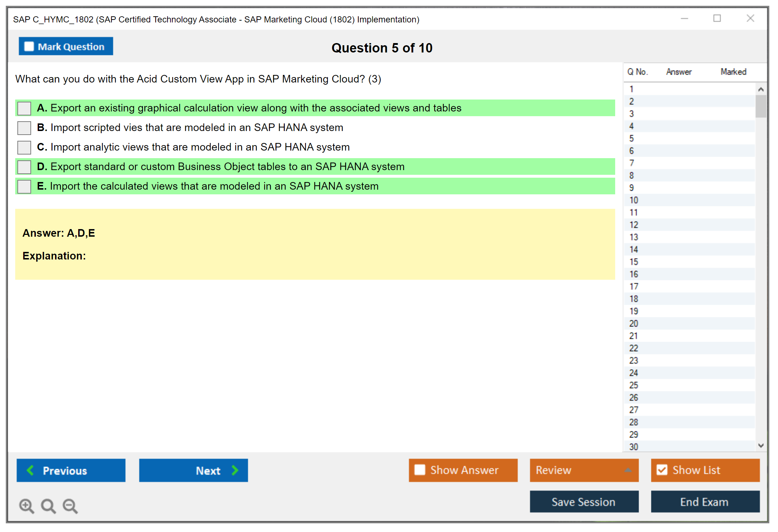The image size is (778, 532).
Task: Check answer option C checkbox
Action: coord(24,147)
